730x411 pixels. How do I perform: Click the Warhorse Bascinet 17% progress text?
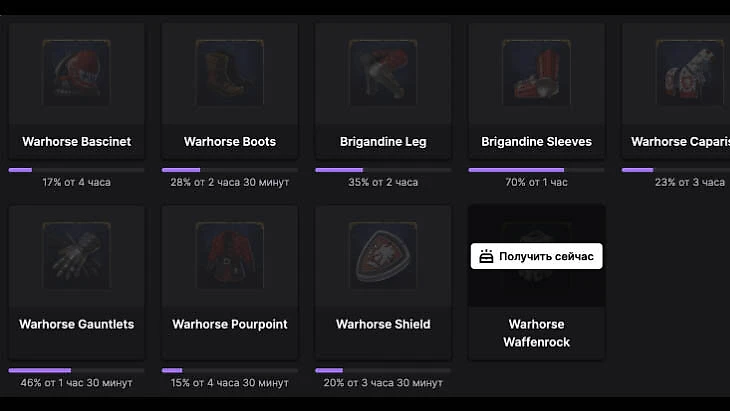pos(76,183)
